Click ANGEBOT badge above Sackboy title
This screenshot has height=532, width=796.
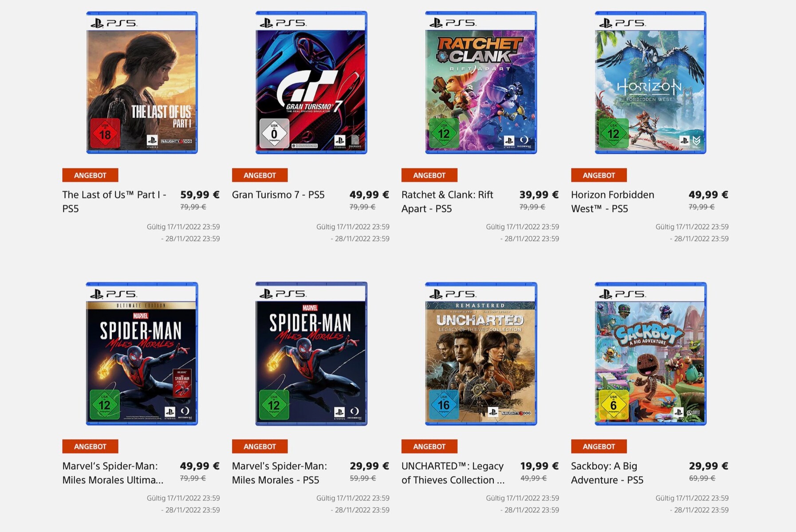599,446
